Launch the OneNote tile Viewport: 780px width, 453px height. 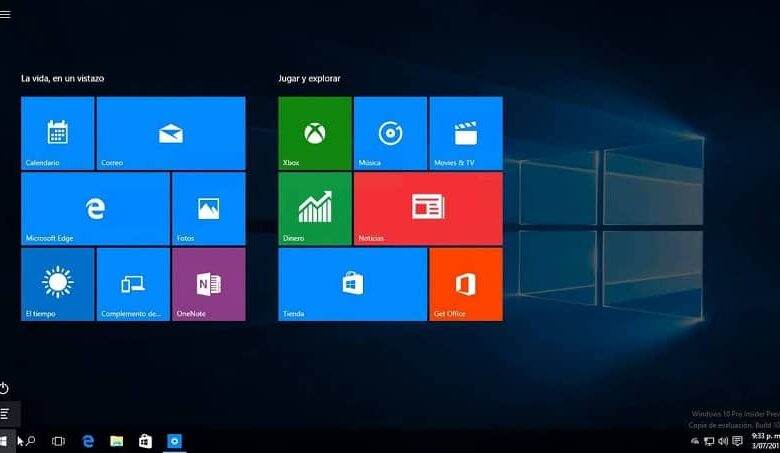[x=209, y=284]
